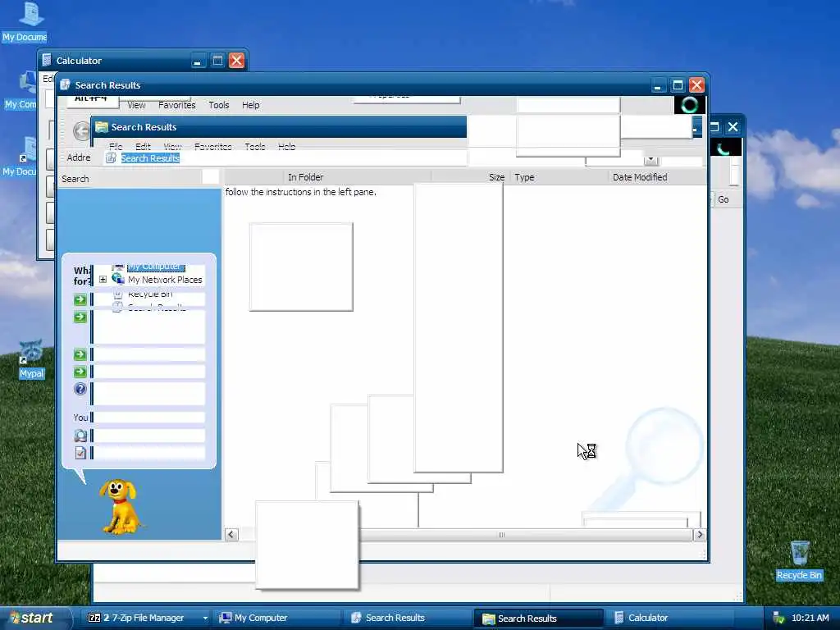Sort by the Type column header
The image size is (840, 630).
pos(558,177)
